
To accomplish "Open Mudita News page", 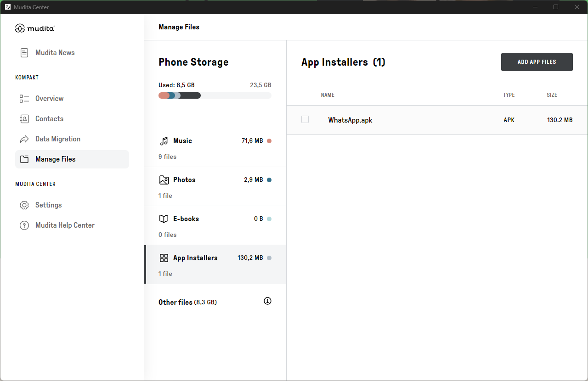I will tap(72, 53).
